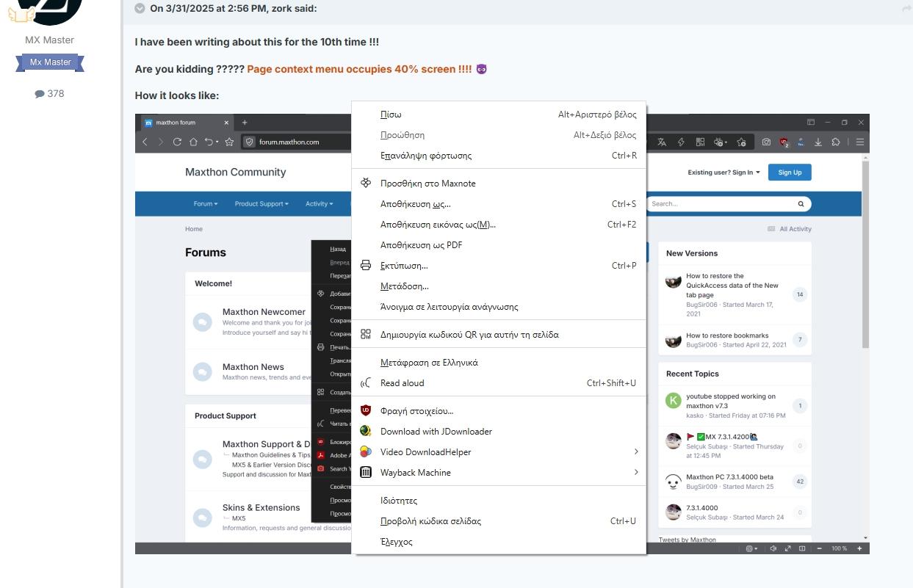Open the uBlock Origin extension icon
This screenshot has width=913, height=588.
click(784, 142)
